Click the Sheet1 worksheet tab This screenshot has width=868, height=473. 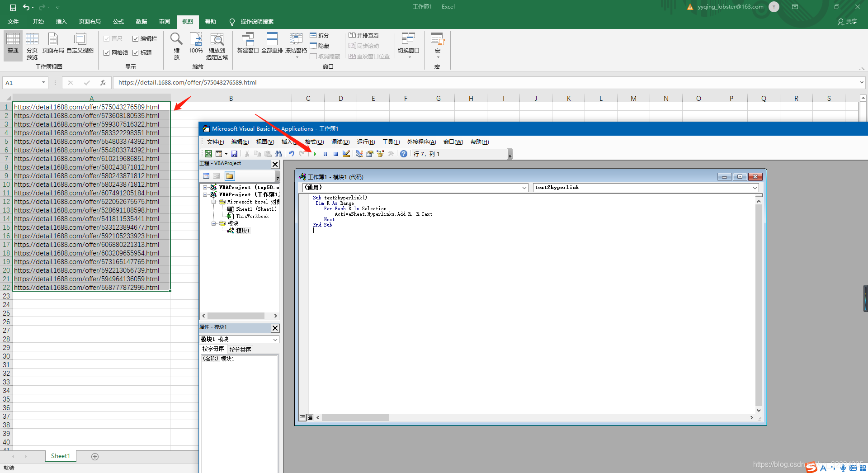(x=61, y=456)
